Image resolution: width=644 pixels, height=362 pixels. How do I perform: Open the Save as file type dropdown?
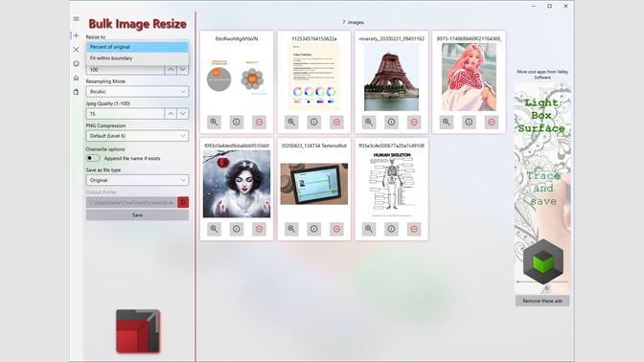point(137,180)
